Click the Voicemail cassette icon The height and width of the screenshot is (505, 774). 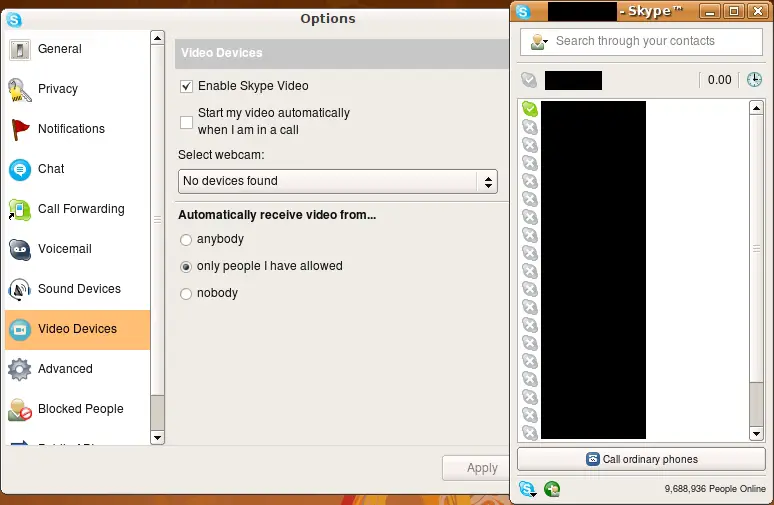click(x=20, y=250)
